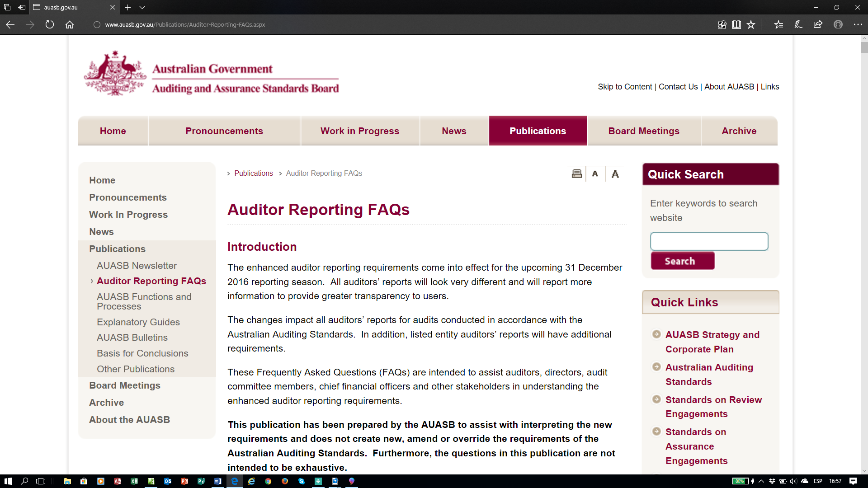Screen dimensions: 868x488
Task: Show hidden system tray icons
Action: coord(761,481)
